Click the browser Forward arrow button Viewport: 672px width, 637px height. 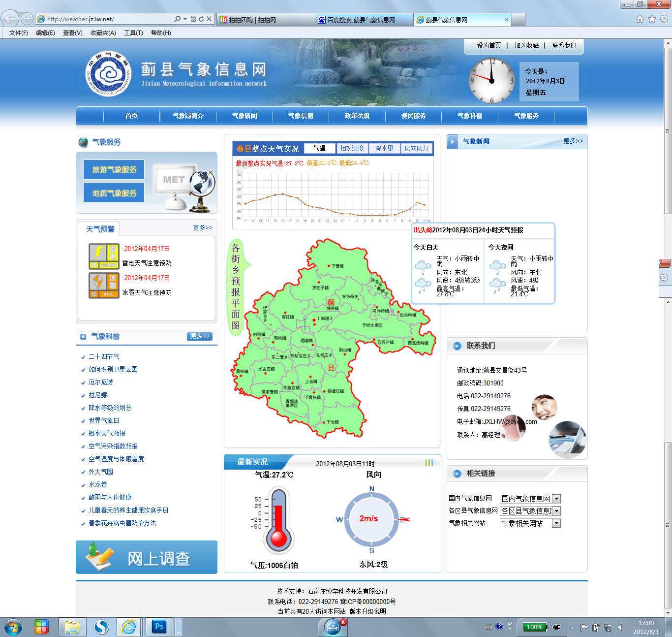click(27, 19)
